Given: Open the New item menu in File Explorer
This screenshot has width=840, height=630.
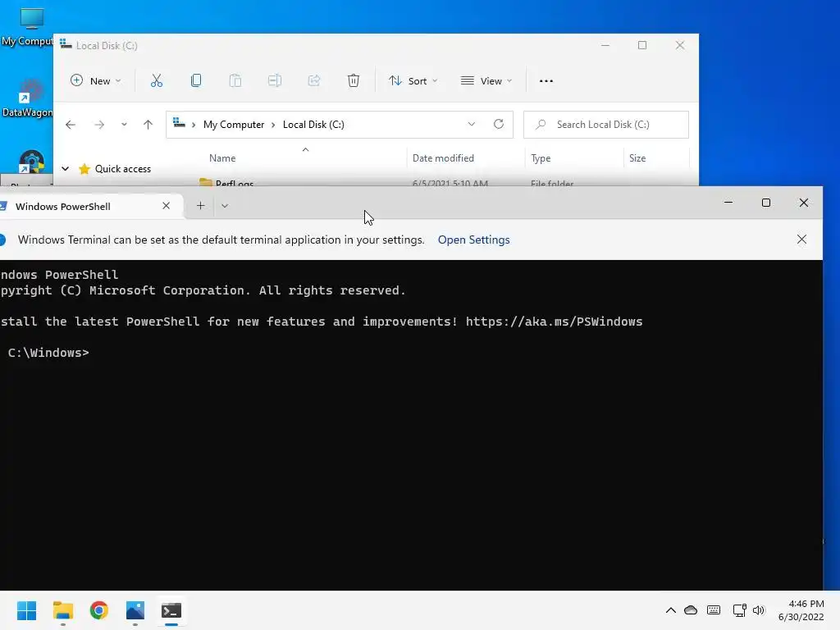Looking at the screenshot, I should [96, 81].
